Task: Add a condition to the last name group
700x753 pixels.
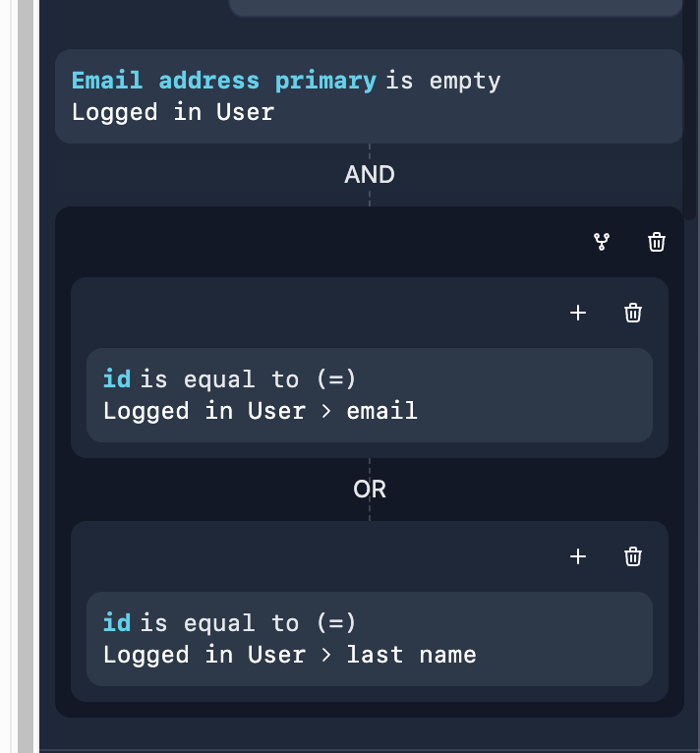Action: click(x=578, y=556)
